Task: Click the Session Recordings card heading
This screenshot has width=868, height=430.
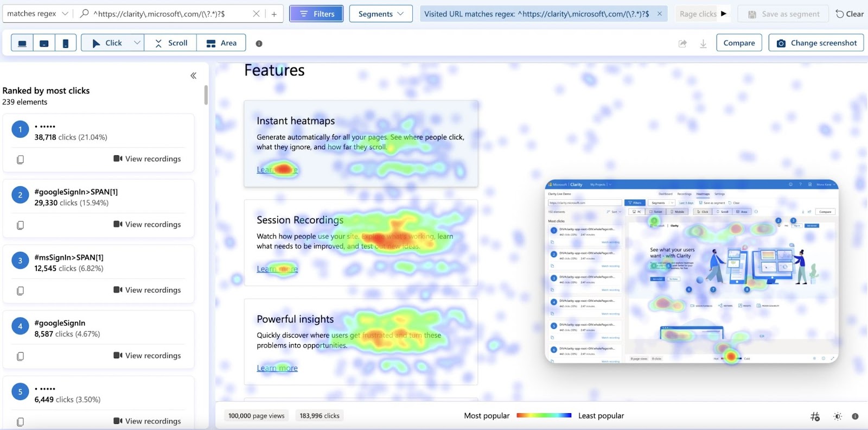Action: click(x=300, y=220)
